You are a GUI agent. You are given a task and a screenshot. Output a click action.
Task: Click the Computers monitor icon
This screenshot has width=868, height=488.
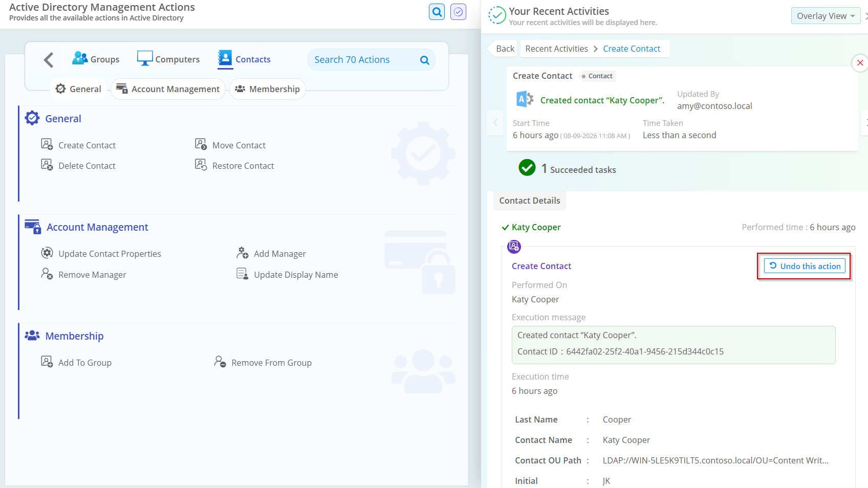(145, 58)
